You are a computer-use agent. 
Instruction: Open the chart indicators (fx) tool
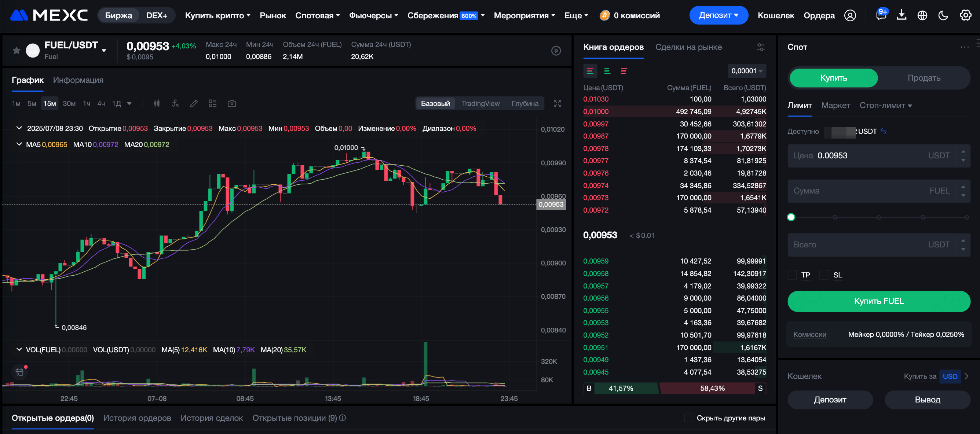pyautogui.click(x=175, y=103)
